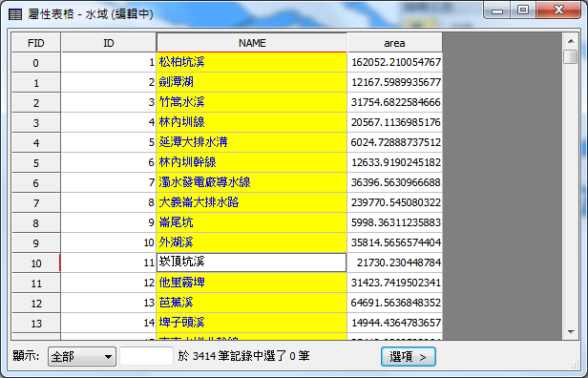This screenshot has height=378, width=588.
Task: Click the NAME cell 劍潭湖
Action: click(x=252, y=82)
